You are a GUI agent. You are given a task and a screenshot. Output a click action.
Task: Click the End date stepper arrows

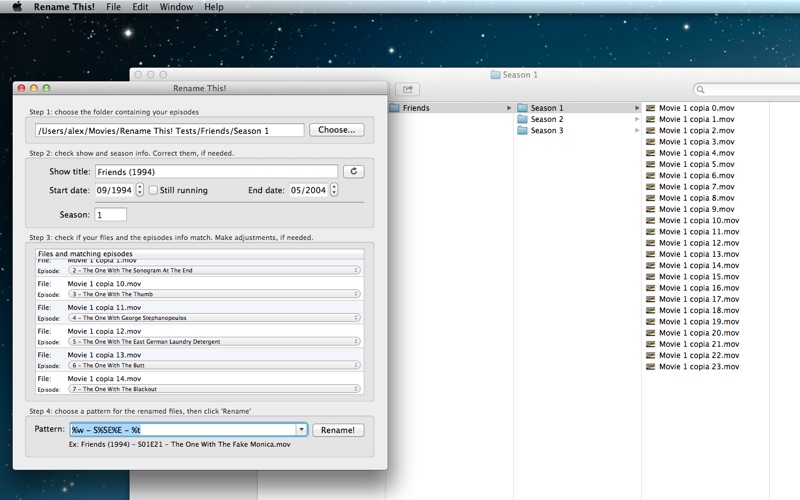pos(332,190)
